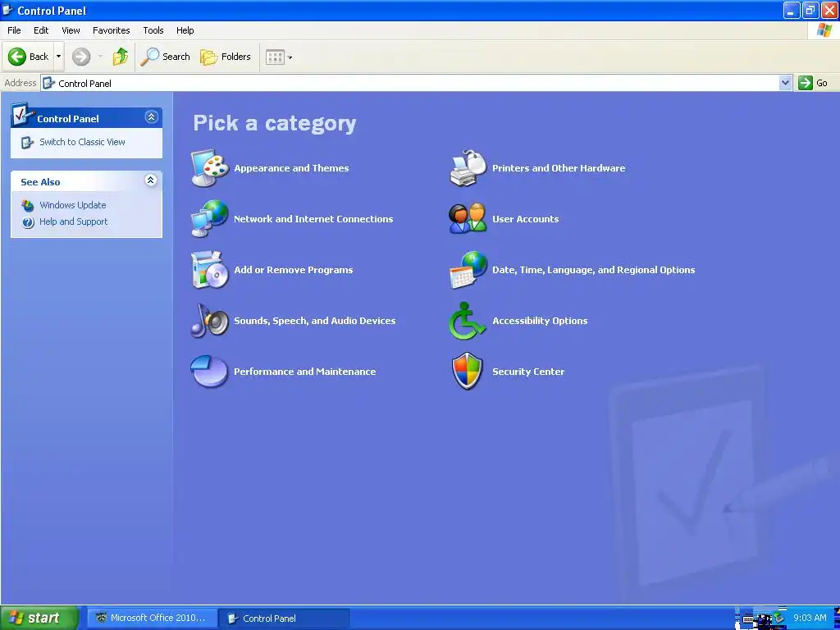840x630 pixels.
Task: Click the 9:03 AM system clock
Action: point(810,618)
